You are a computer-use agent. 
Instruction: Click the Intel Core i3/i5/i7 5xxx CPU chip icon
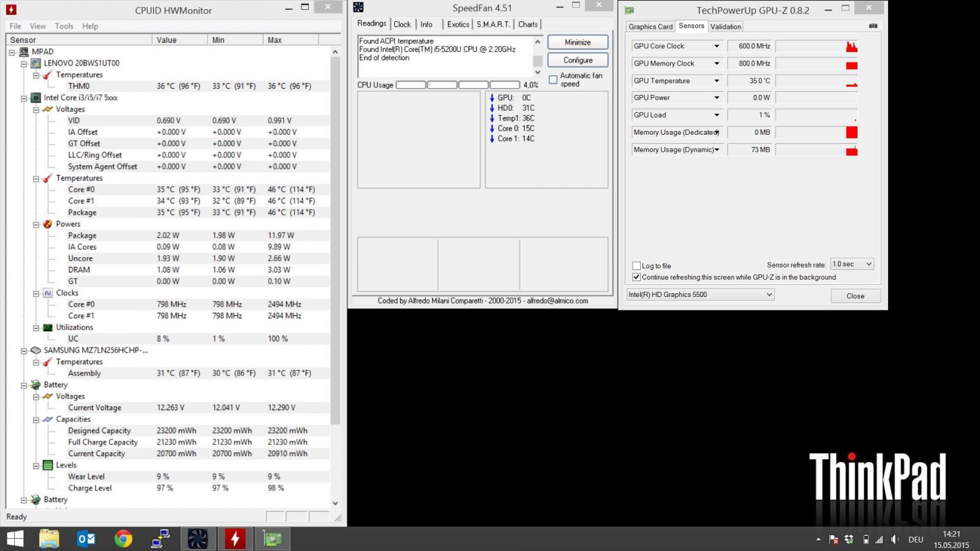pos(36,98)
